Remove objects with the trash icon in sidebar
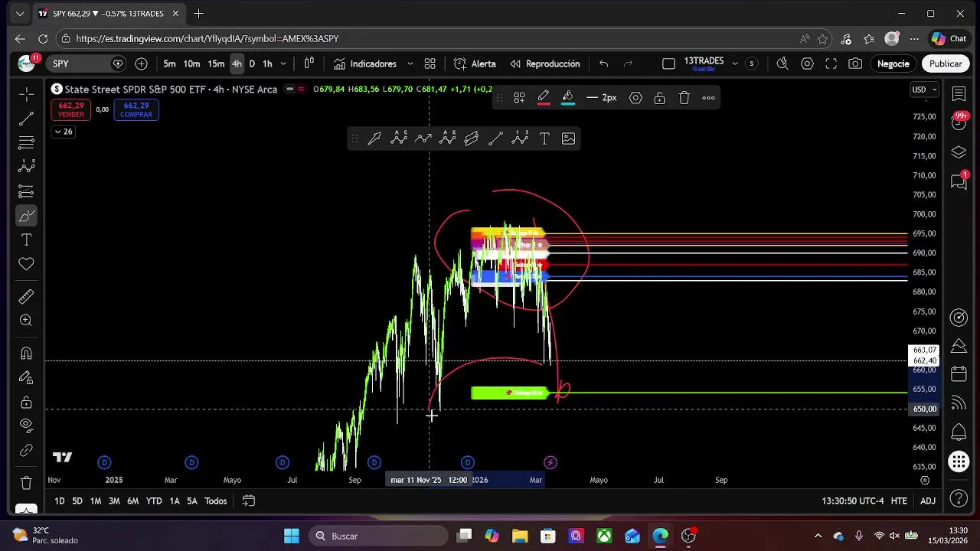The image size is (980, 551). 26,483
